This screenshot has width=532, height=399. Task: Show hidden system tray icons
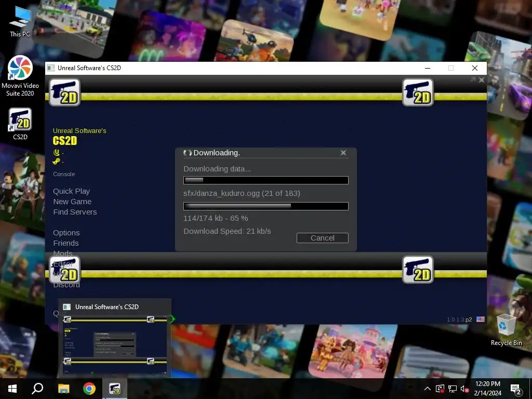click(428, 389)
